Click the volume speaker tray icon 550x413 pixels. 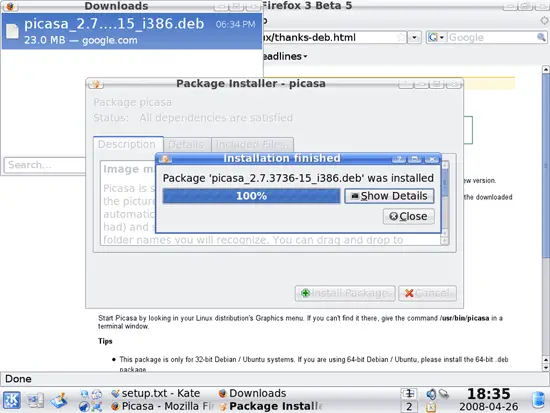click(431, 394)
